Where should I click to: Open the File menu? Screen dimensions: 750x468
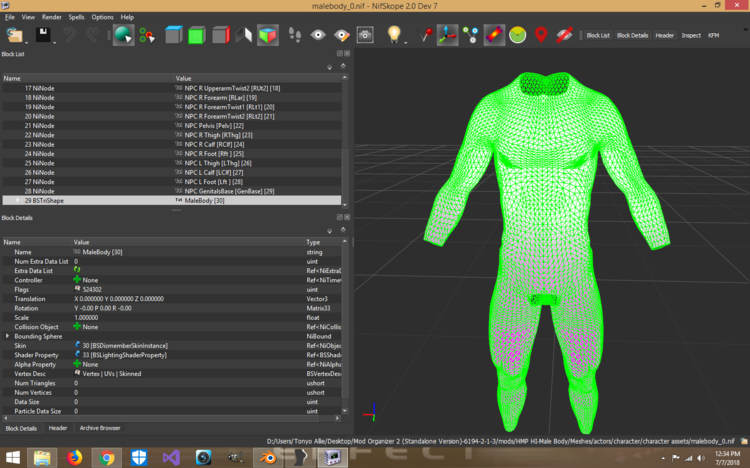[x=10, y=17]
